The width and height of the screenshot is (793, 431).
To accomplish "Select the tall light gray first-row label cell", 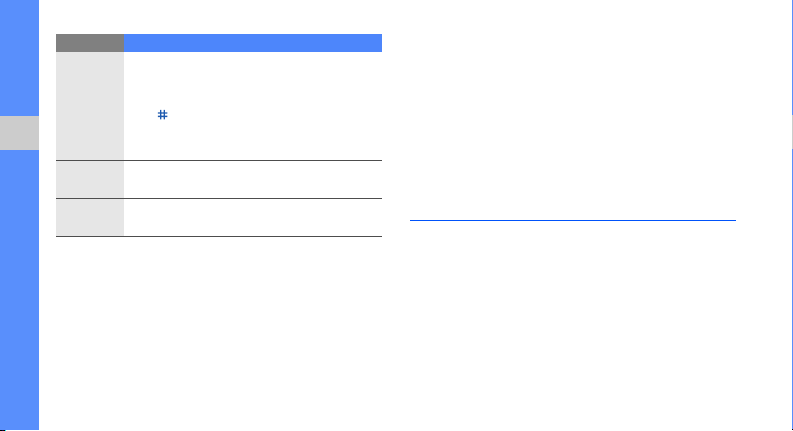I will [x=90, y=105].
